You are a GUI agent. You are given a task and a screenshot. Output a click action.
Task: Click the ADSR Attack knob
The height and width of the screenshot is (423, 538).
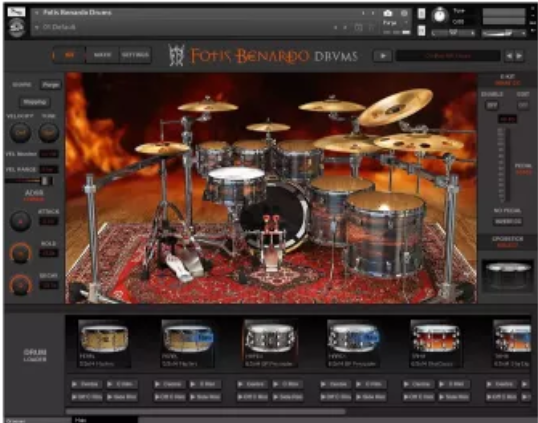click(20, 221)
